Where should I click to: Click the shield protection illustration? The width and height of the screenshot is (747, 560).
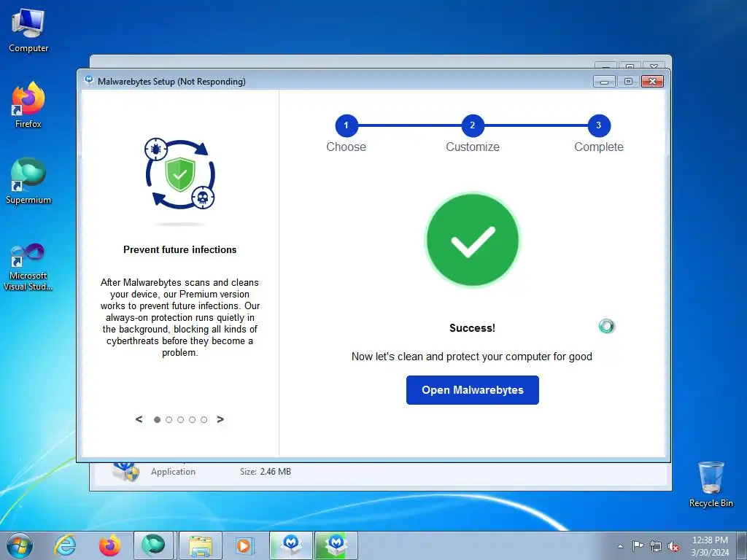coord(180,174)
